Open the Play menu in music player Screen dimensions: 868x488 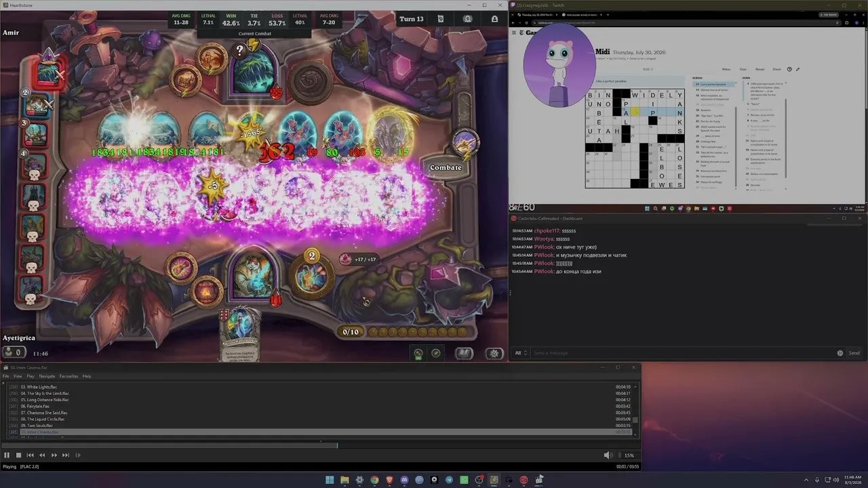31,376
